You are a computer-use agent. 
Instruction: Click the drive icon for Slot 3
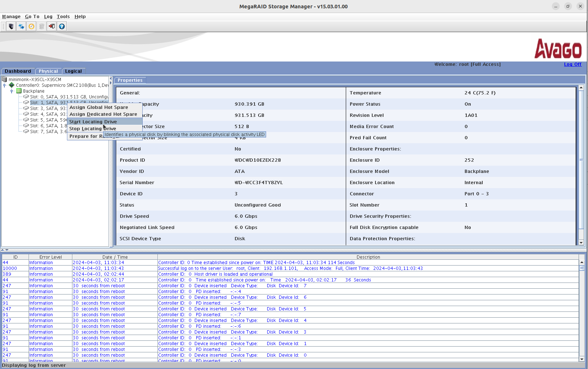[x=26, y=108]
